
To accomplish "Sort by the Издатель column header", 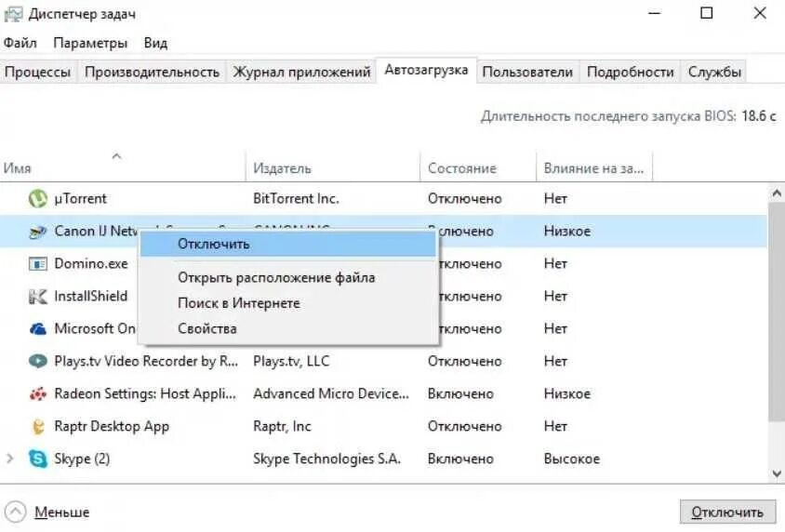I will [333, 166].
